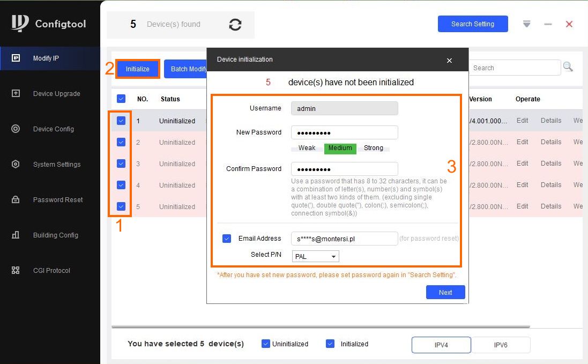Toggle the Uninitialized filter checkbox

coord(265,344)
